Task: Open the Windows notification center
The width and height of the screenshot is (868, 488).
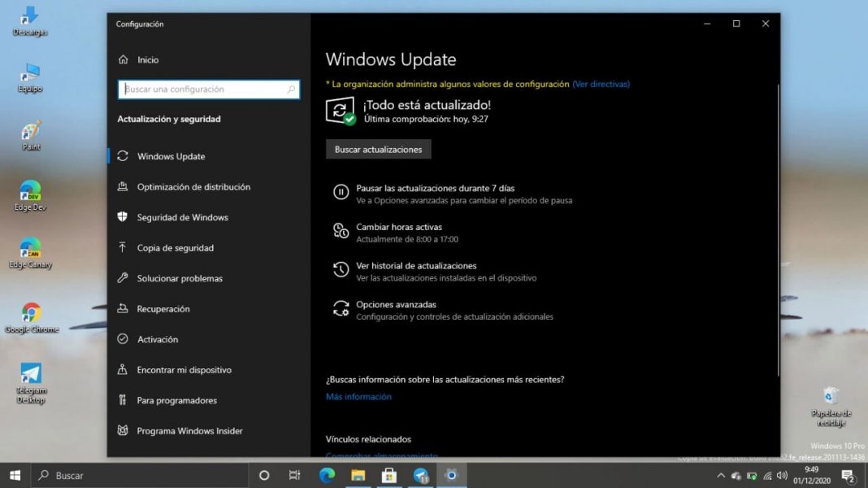Action: click(x=848, y=476)
